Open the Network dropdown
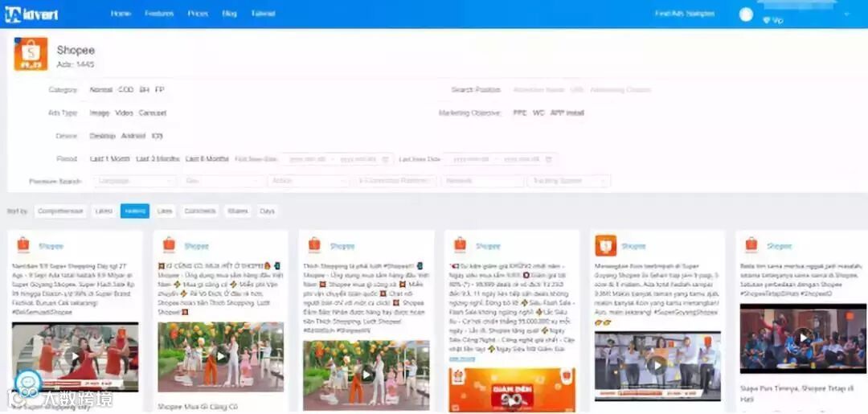The image size is (868, 414). [482, 181]
